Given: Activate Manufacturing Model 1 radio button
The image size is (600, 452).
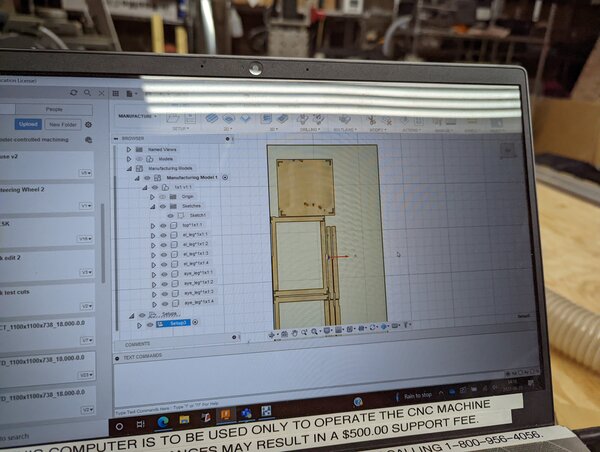Looking at the screenshot, I should pos(225,177).
